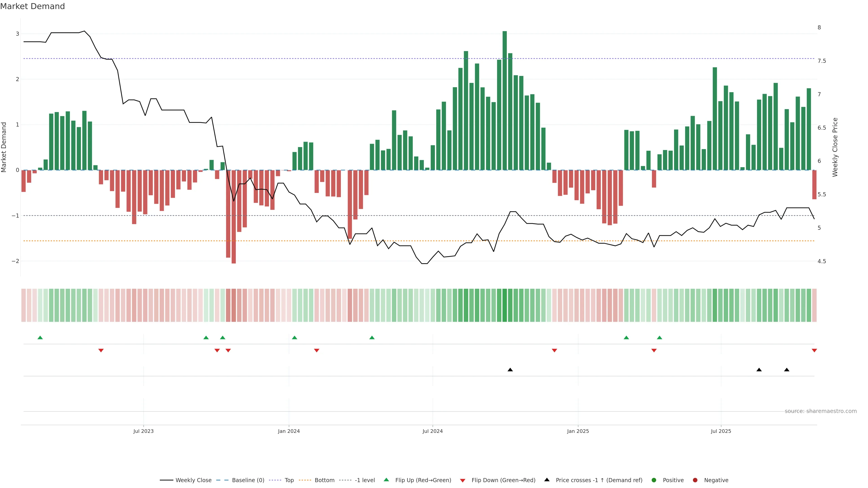868x488 pixels.
Task: Click the first green flip-up marker on the timeline
Action: 40,338
